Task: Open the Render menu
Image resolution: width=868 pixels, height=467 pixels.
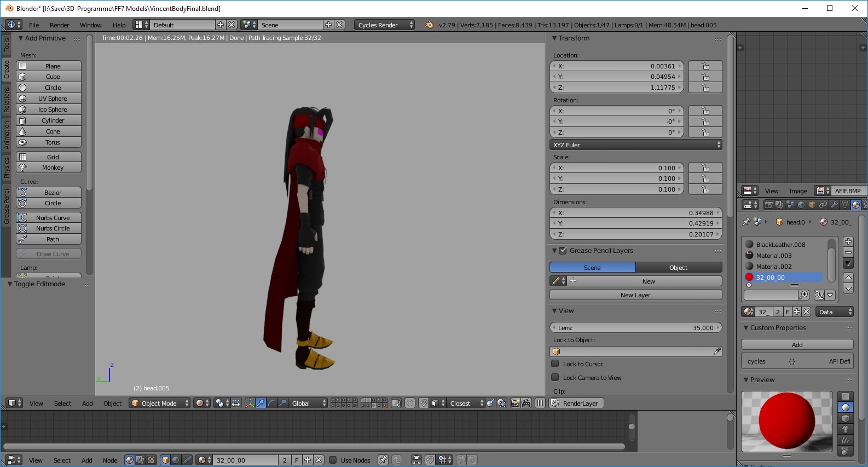Action: (59, 25)
